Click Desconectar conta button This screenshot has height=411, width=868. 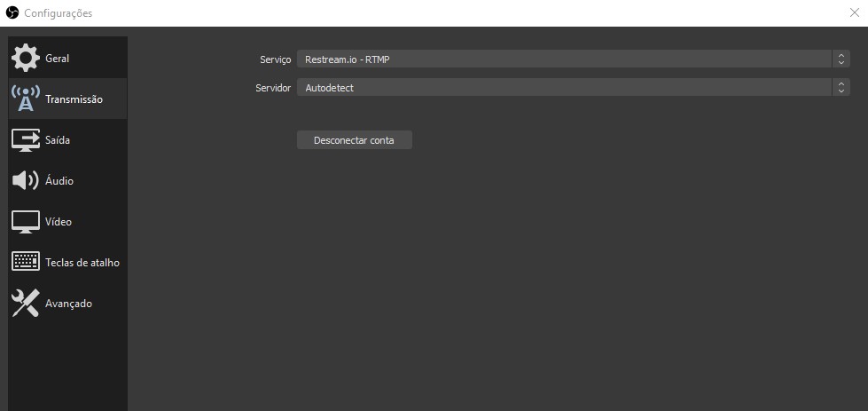pyautogui.click(x=355, y=140)
